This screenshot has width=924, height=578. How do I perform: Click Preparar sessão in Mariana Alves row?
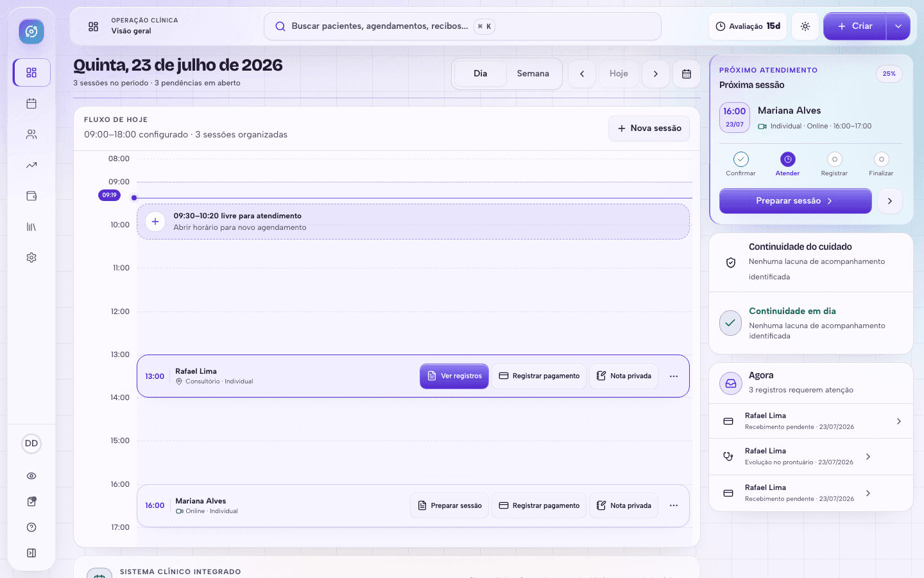point(450,506)
